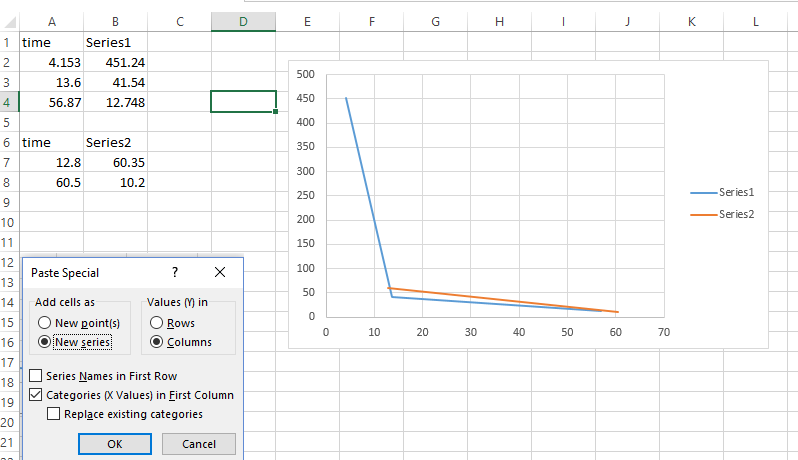Click cell with value 12.8
This screenshot has width=798, height=460.
[x=51, y=162]
